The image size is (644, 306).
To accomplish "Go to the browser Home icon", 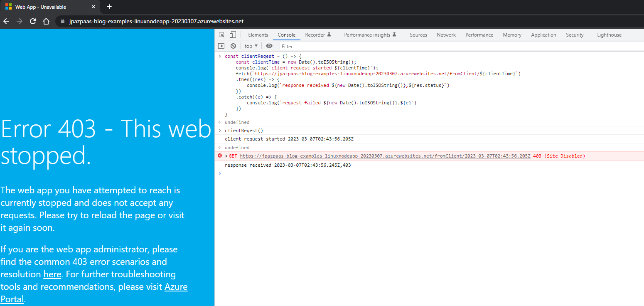I will pos(46,21).
